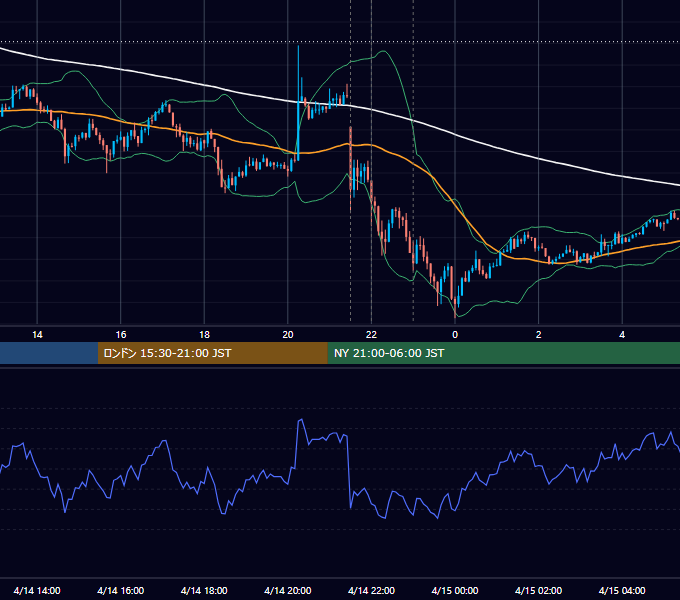Click the 4/14 16:00 label on the lower axis
This screenshot has width=680, height=600.
(121, 590)
